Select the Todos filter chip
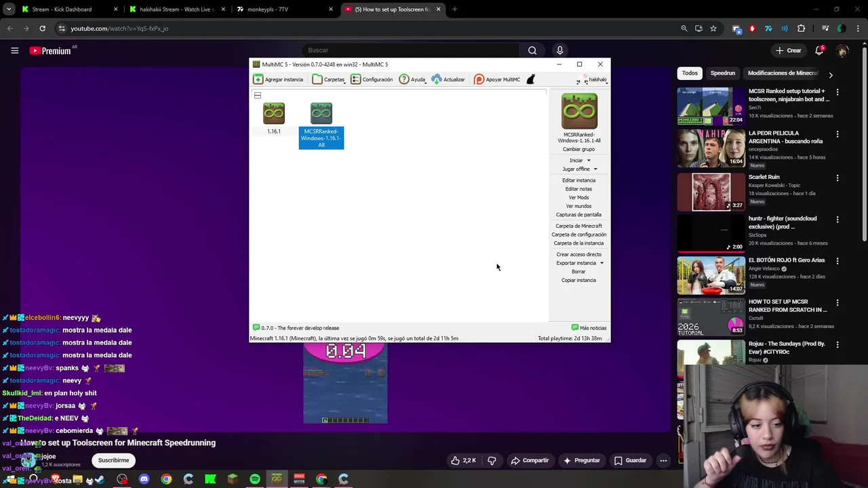This screenshot has width=868, height=488. (690, 73)
